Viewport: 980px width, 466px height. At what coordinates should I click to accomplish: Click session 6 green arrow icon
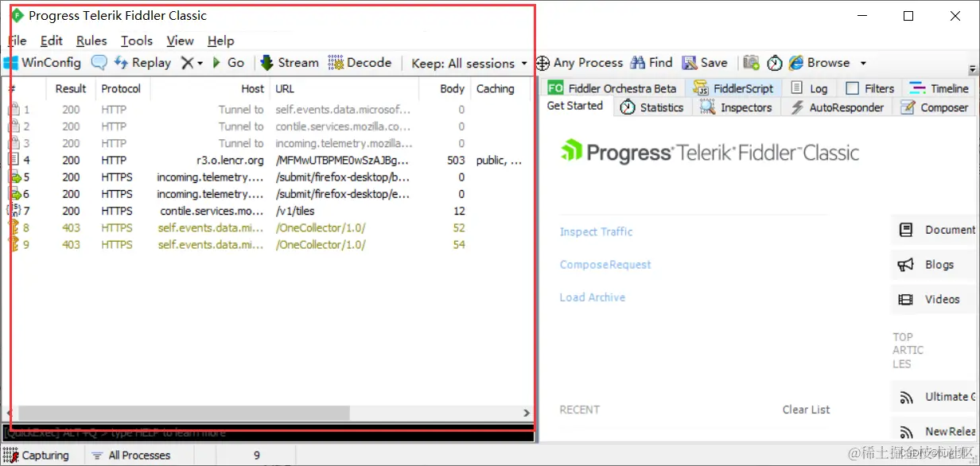14,194
